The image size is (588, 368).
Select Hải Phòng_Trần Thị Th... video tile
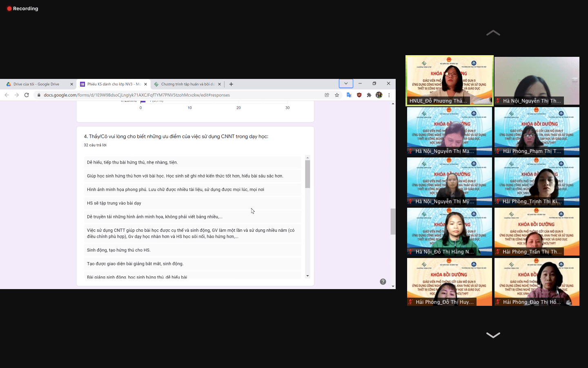537,231
